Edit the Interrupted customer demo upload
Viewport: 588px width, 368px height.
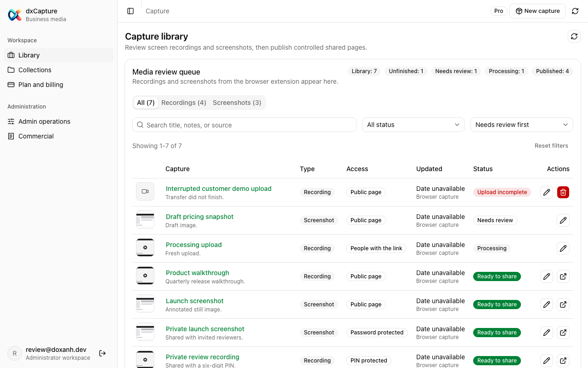547,192
